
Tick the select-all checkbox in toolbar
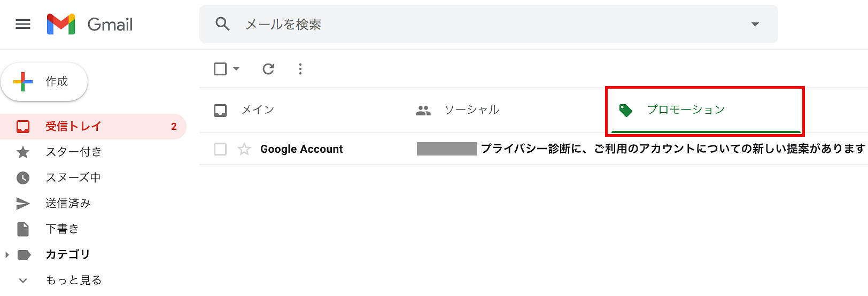(x=220, y=69)
